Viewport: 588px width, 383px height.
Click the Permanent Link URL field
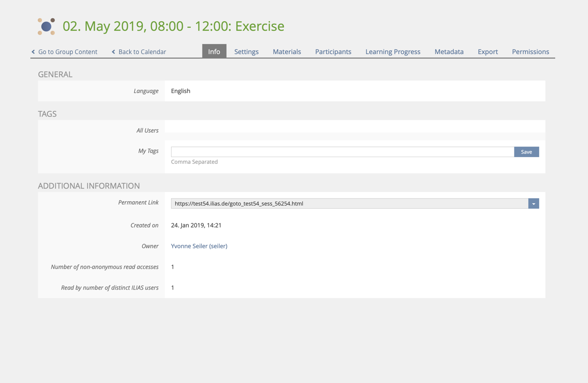coord(349,204)
